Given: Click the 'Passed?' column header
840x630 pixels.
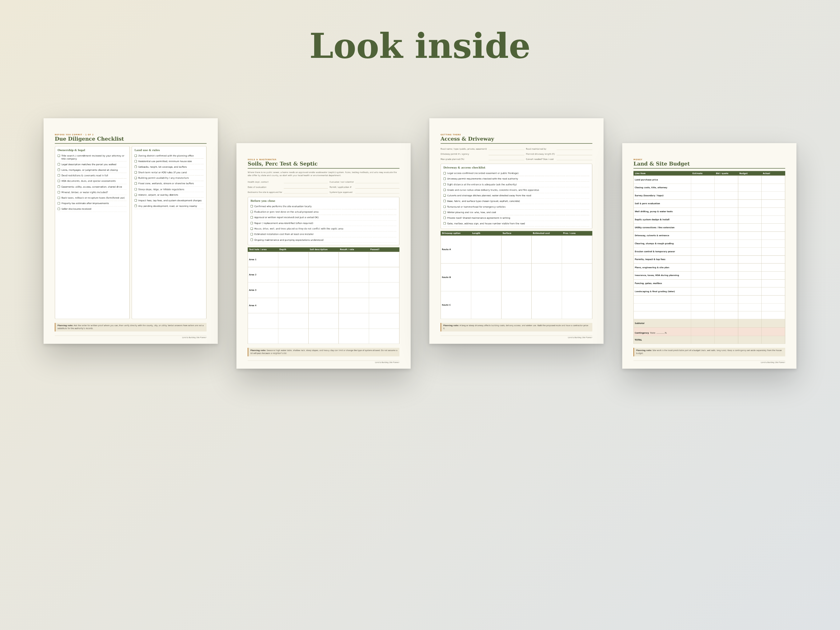Looking at the screenshot, I should [x=375, y=250].
